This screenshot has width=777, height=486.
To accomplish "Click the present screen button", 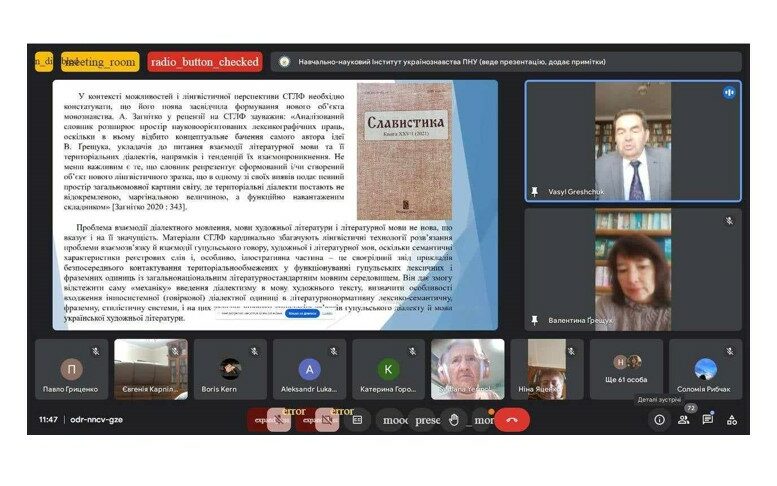I will [x=427, y=420].
